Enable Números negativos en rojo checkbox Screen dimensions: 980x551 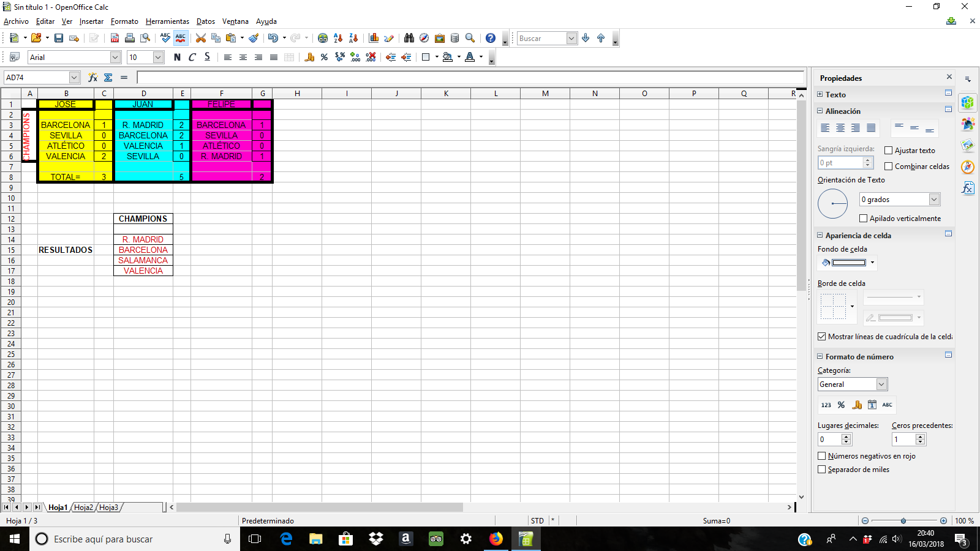click(x=822, y=456)
